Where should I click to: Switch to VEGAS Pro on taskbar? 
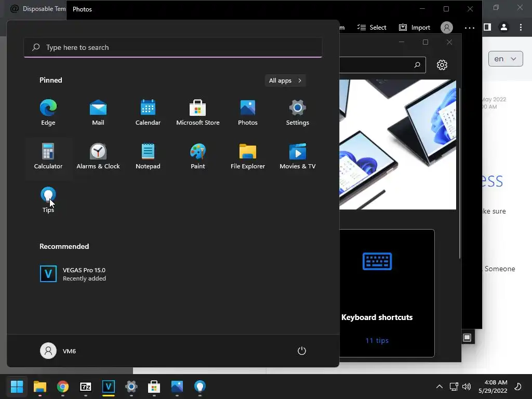(x=108, y=387)
